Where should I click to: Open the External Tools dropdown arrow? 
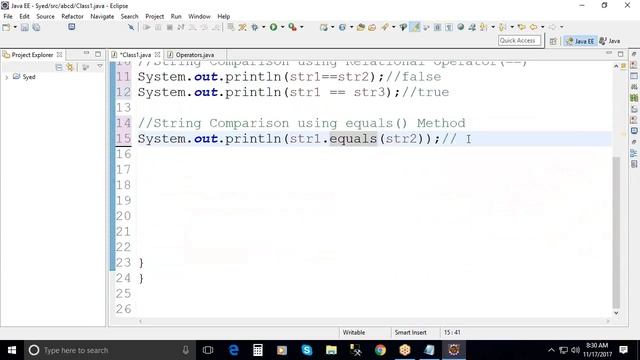pos(302,27)
